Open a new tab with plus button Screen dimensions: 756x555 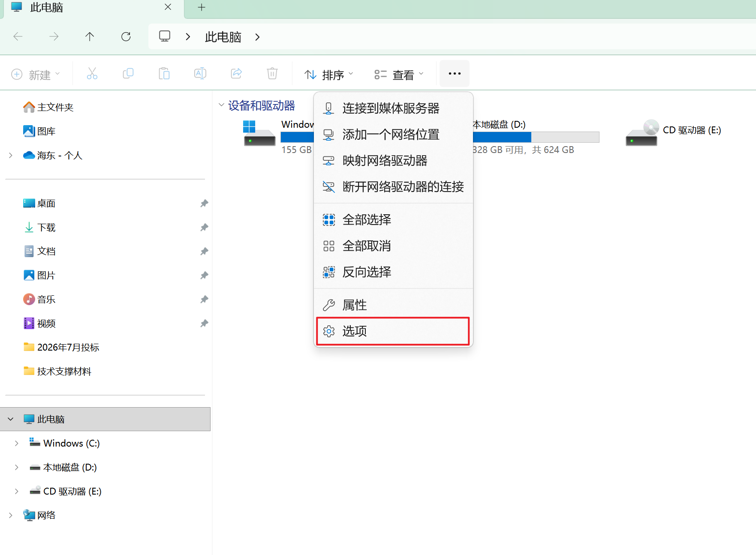[202, 7]
